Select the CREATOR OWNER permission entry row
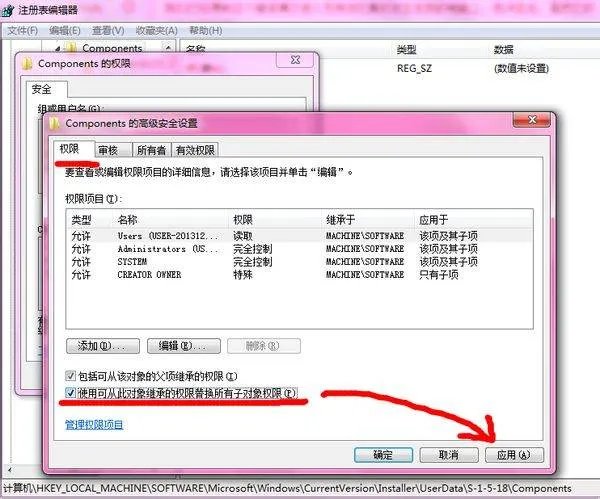 [299, 275]
